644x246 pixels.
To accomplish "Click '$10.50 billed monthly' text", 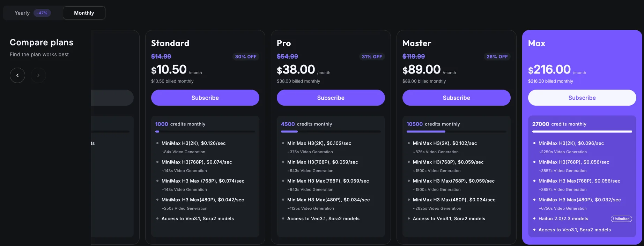I will click(172, 81).
